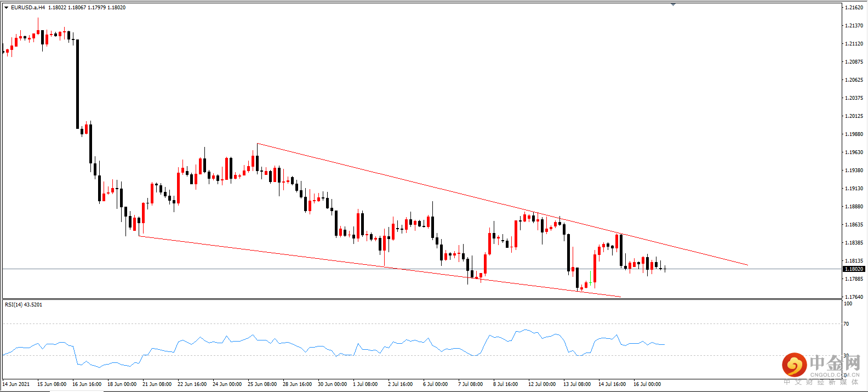The width and height of the screenshot is (868, 392).
Task: Select the lower red descending trendline
Action: 379,266
